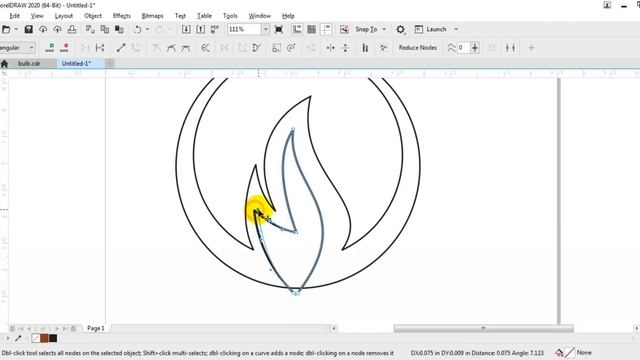Open the Object menu
Screen dimensions: 640x360
pyautogui.click(x=93, y=16)
